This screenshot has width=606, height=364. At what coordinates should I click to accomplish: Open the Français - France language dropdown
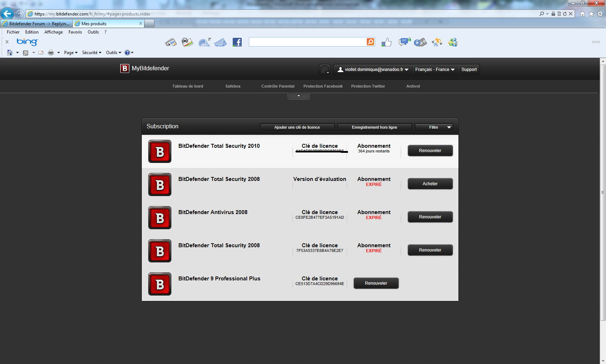435,70
